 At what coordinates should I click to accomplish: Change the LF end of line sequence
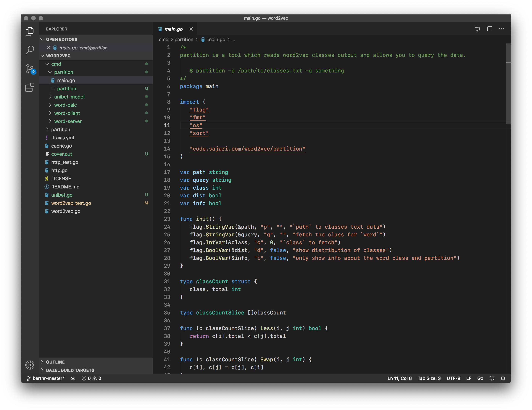pyautogui.click(x=469, y=378)
